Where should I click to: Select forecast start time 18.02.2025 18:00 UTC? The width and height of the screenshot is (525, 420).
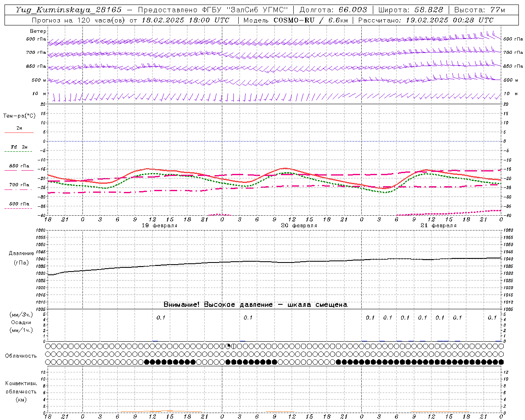pos(185,20)
